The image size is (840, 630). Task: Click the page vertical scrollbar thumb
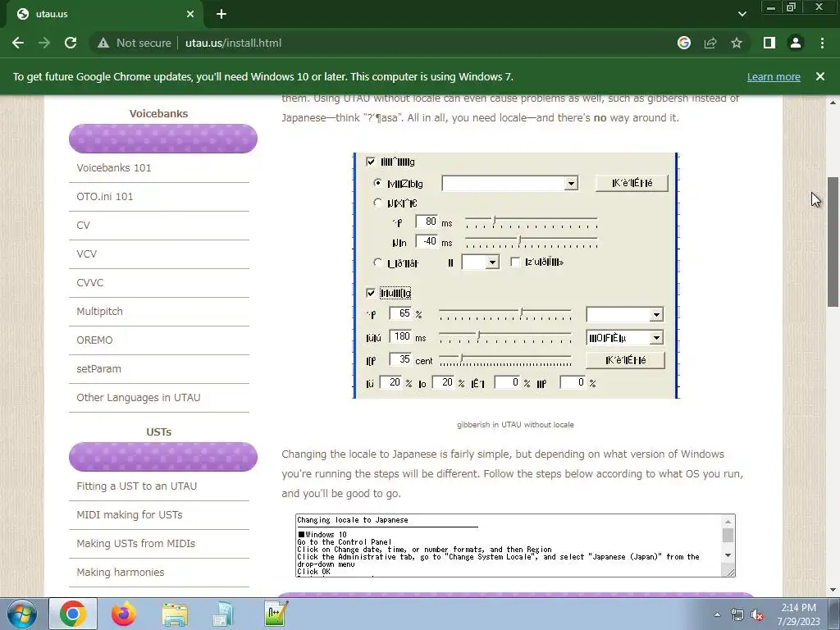point(833,242)
